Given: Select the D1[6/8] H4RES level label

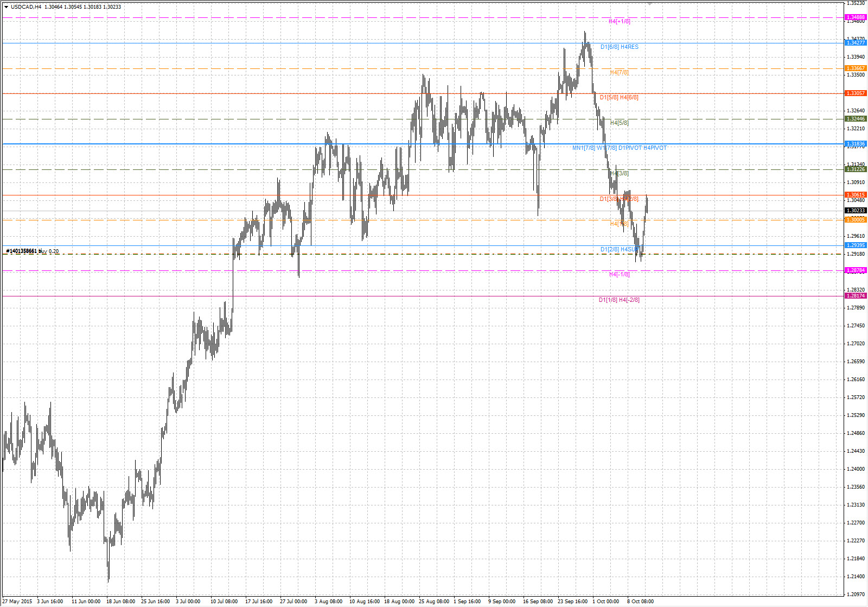Looking at the screenshot, I should click(619, 47).
